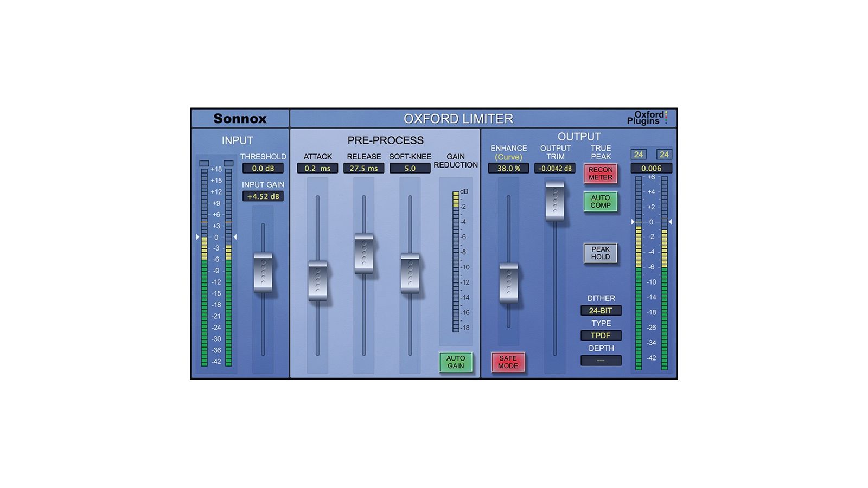Click the left output meter 0 dB arrow
Screen dimensions: 868x488
pyautogui.click(x=633, y=222)
